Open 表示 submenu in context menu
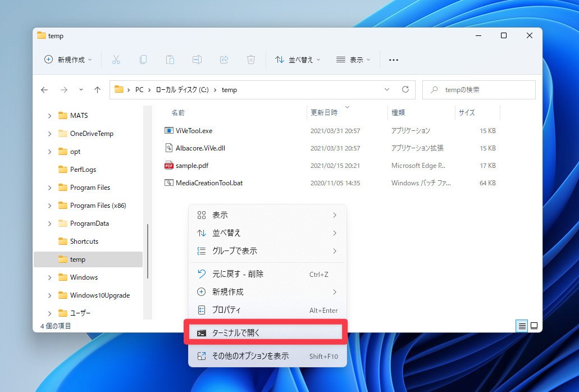This screenshot has height=392, width=579. click(x=267, y=215)
